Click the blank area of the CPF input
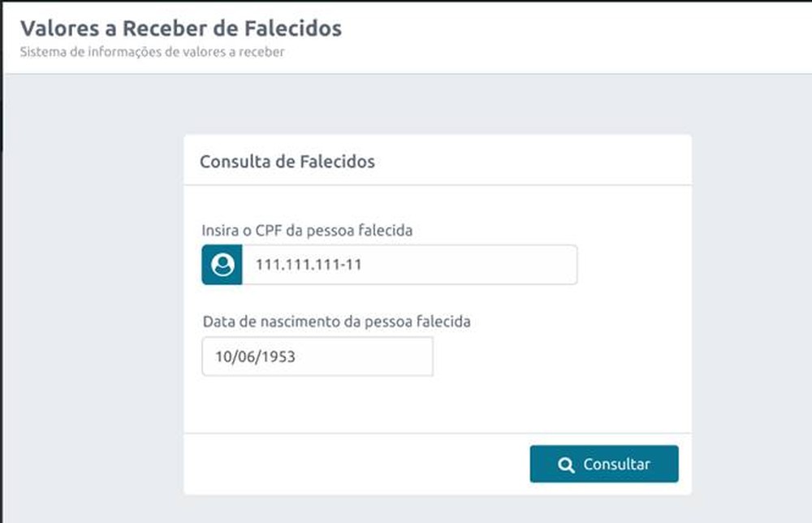The height and width of the screenshot is (523, 812). click(466, 265)
